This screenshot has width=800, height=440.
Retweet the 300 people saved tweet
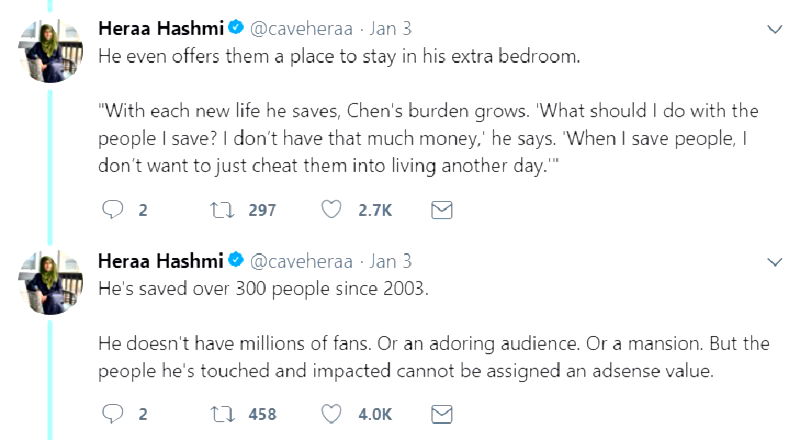221,413
